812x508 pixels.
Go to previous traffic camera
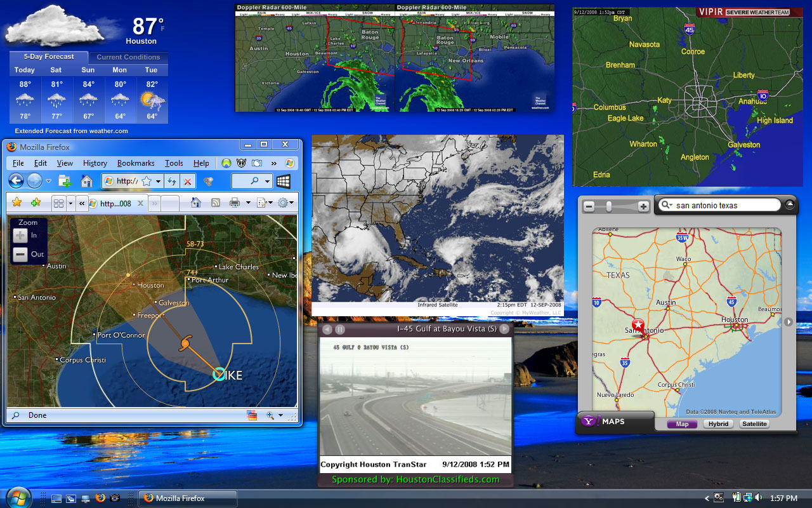tap(327, 329)
